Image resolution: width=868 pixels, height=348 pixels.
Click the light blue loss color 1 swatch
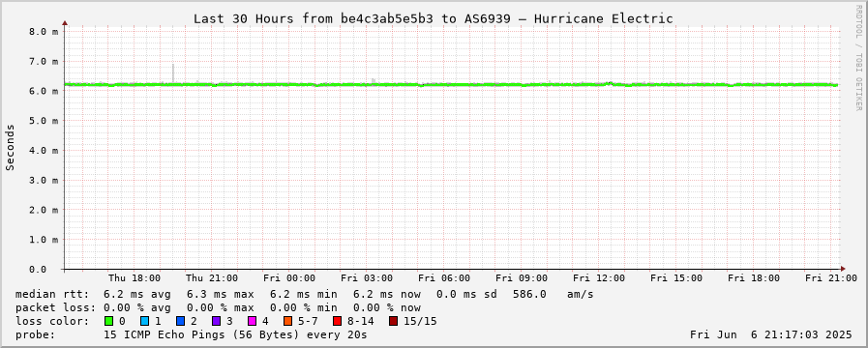[144, 321]
